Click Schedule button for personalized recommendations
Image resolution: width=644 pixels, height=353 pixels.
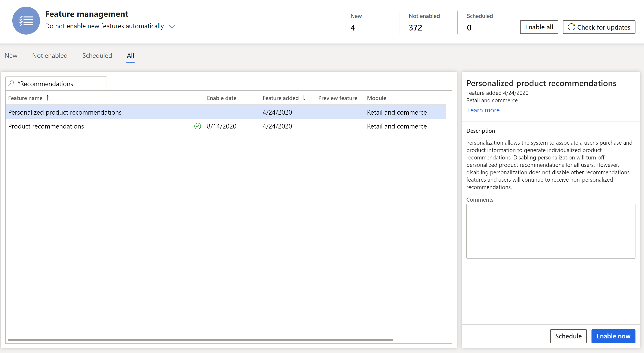click(x=568, y=335)
